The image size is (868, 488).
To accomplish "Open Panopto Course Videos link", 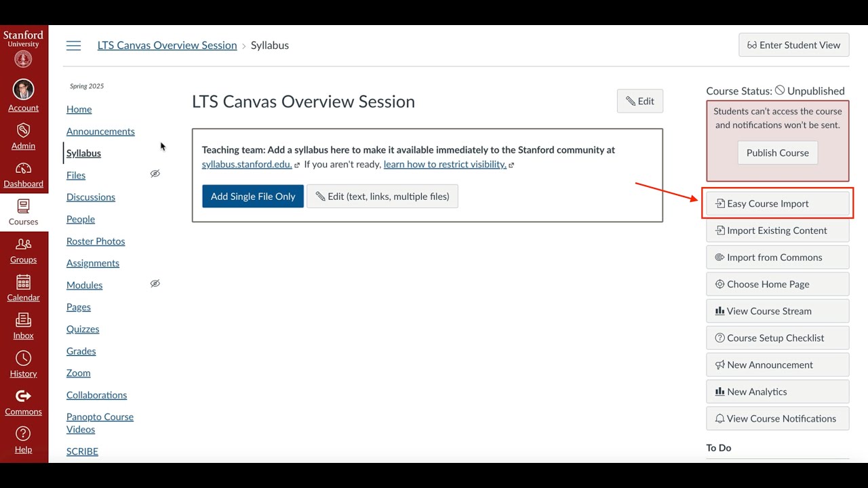I will [x=100, y=423].
